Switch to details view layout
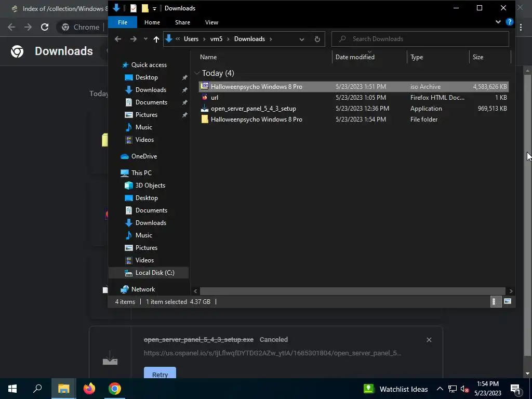The height and width of the screenshot is (399, 532). [496, 302]
